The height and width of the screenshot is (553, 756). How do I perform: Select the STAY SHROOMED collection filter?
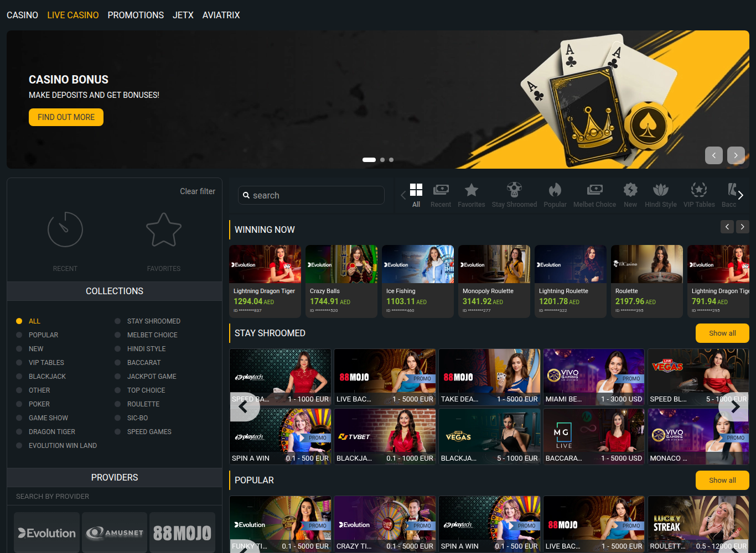click(x=147, y=321)
